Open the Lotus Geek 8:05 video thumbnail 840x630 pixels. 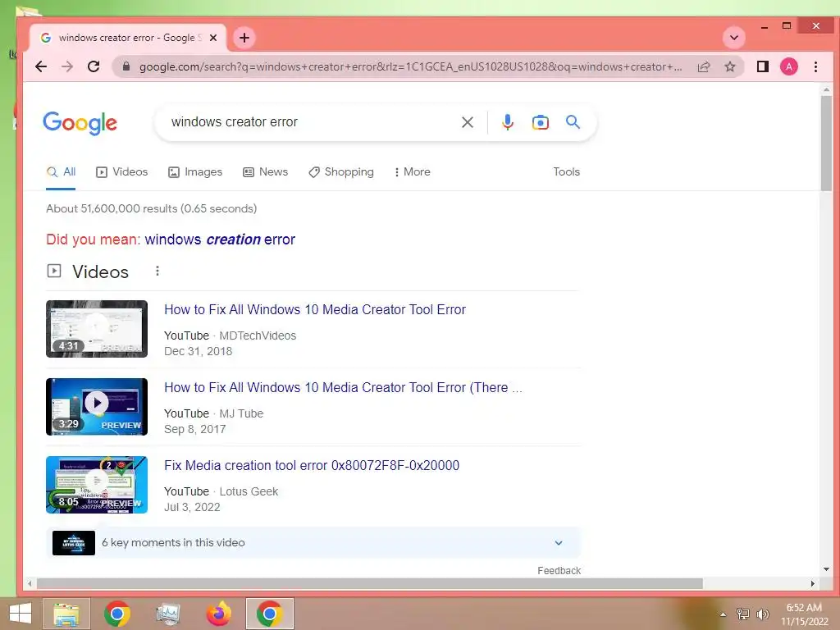(x=97, y=485)
